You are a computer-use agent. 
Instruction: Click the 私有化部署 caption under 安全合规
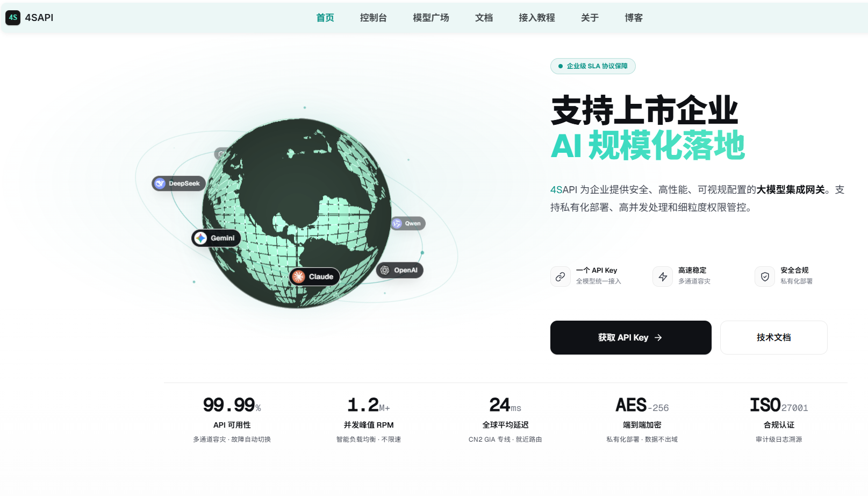797,281
